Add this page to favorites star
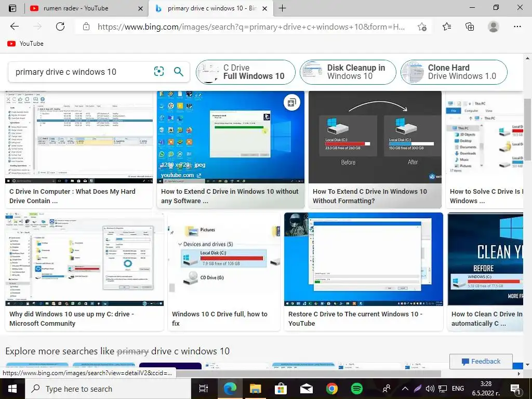This screenshot has width=532, height=399. 422,27
